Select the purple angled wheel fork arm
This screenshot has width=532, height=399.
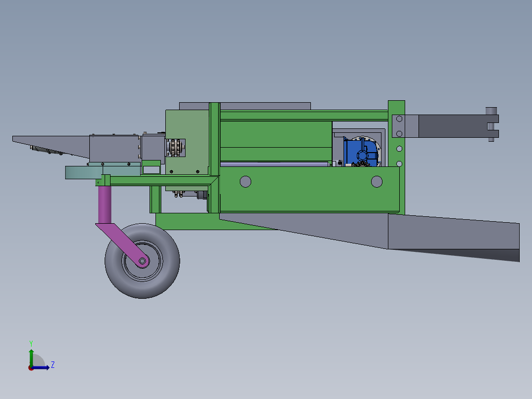123,244
